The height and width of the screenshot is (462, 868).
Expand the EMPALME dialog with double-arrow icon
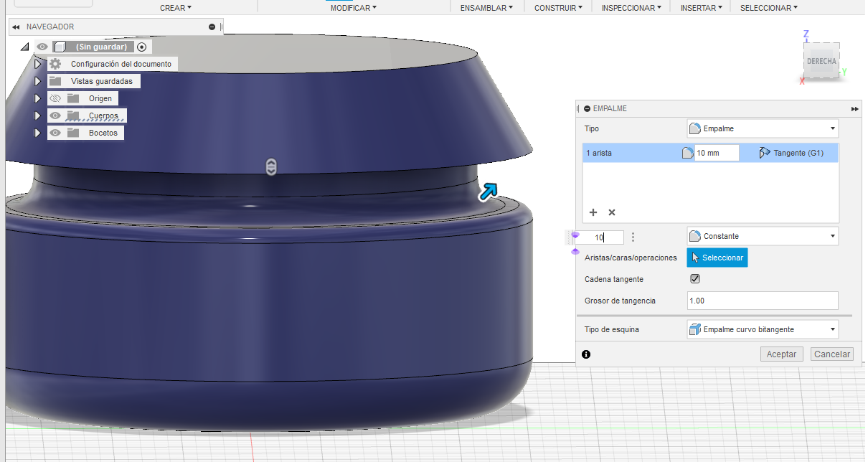pos(854,108)
